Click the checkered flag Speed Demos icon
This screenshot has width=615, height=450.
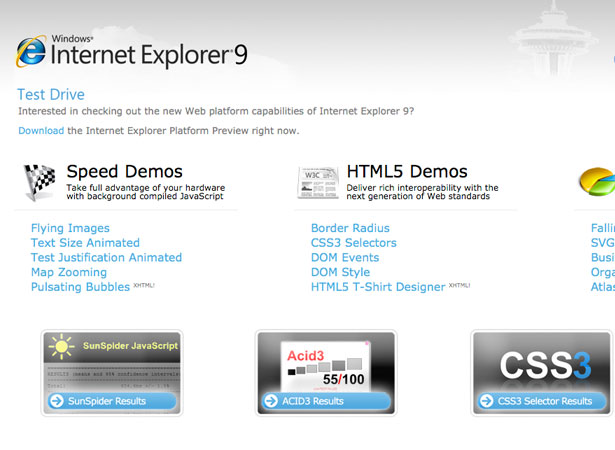(x=40, y=182)
